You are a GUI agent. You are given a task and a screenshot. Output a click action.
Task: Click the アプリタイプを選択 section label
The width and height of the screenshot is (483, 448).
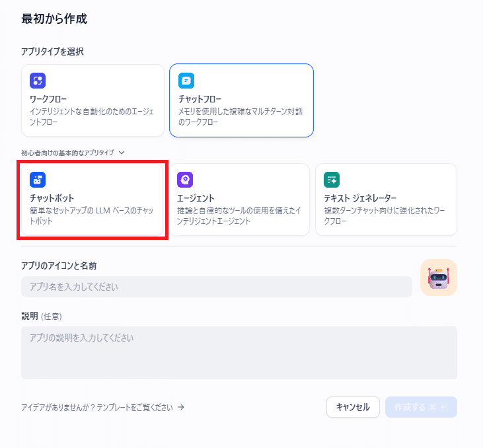52,52
